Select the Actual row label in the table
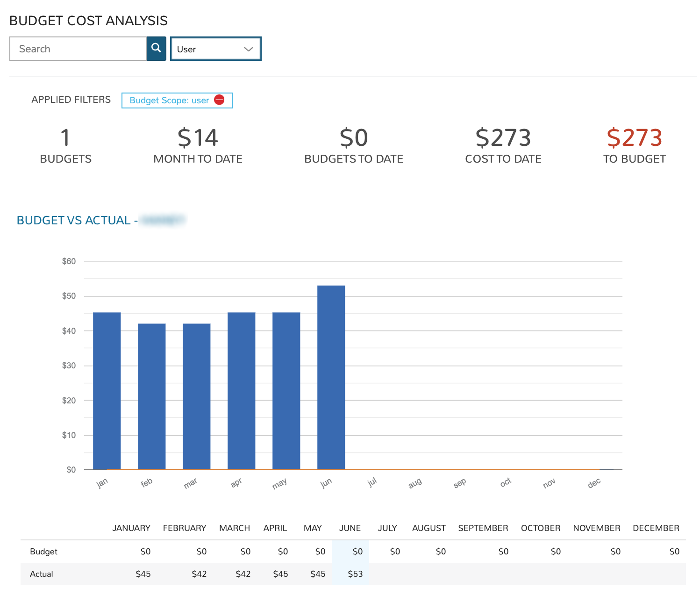The image size is (700, 603). [x=42, y=574]
